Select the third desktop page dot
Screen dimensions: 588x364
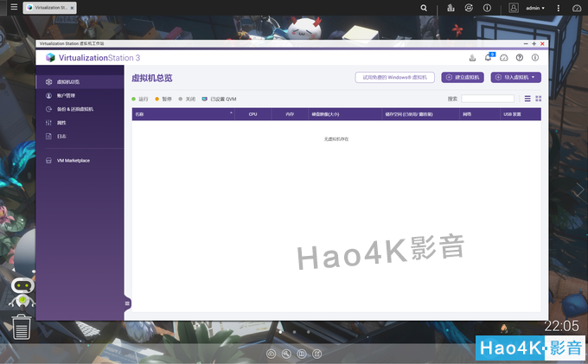coord(308,332)
